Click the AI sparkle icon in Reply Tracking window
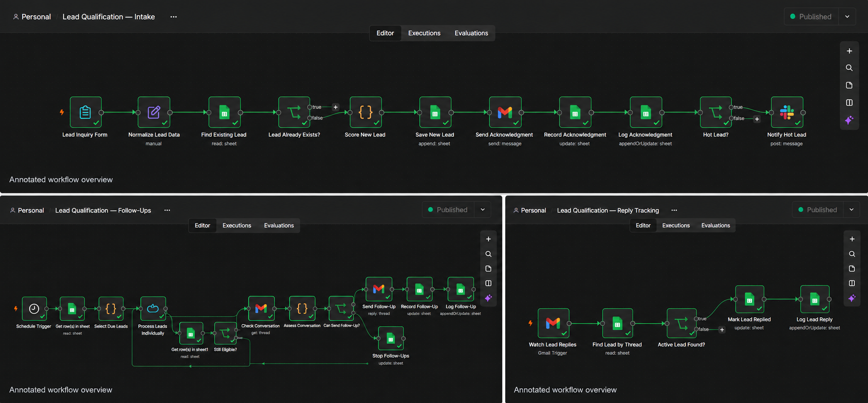Viewport: 868px width, 403px height. (852, 298)
